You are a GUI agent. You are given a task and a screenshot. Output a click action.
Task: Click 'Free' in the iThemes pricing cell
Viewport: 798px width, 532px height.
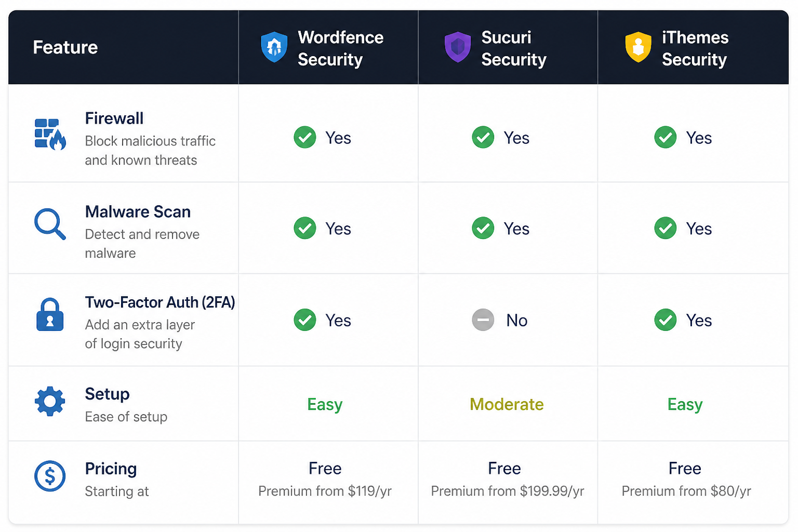(685, 469)
